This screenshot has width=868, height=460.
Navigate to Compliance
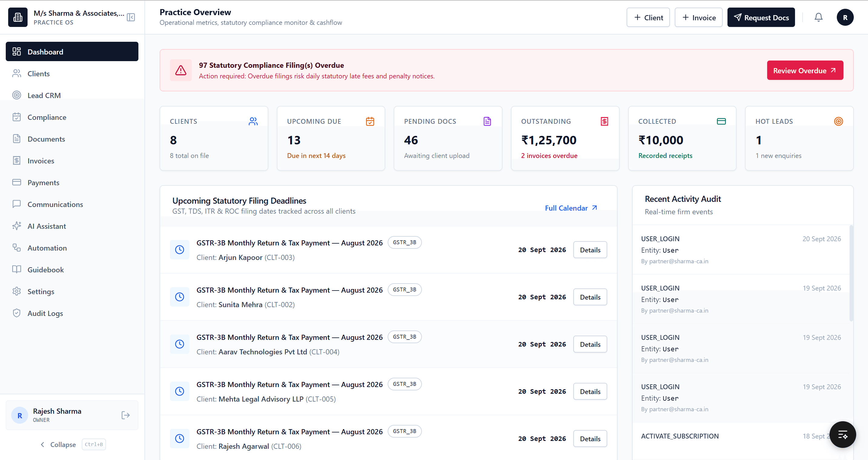tap(72, 117)
